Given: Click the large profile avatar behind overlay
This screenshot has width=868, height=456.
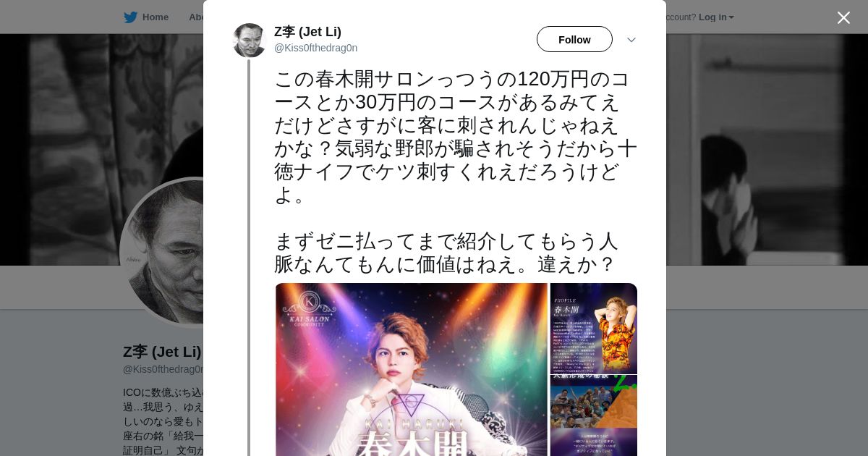Looking at the screenshot, I should click(x=162, y=253).
